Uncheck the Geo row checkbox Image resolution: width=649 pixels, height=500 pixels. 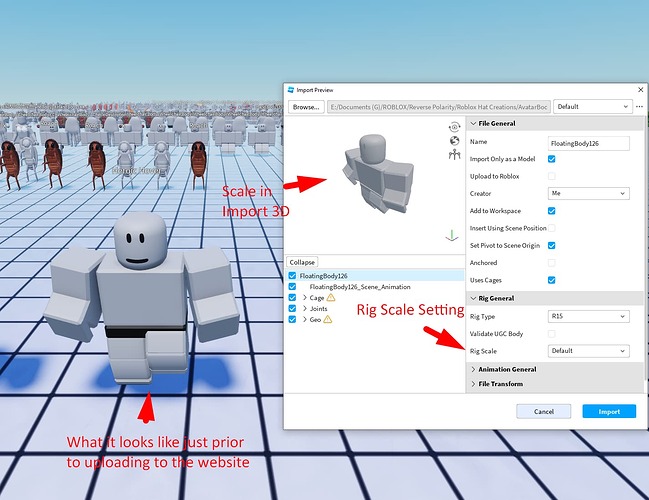click(292, 319)
